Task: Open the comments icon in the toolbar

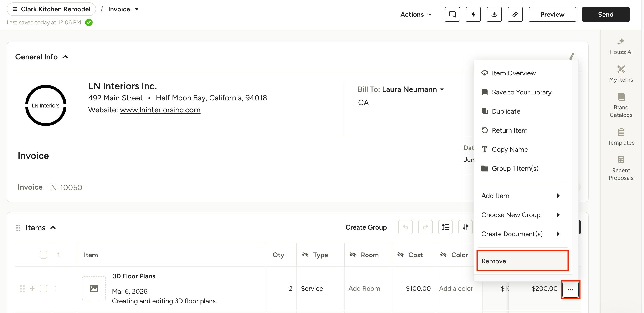Action: click(x=452, y=14)
